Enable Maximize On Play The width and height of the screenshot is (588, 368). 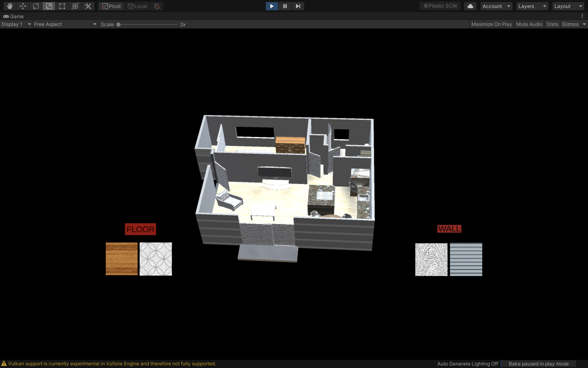(x=491, y=24)
